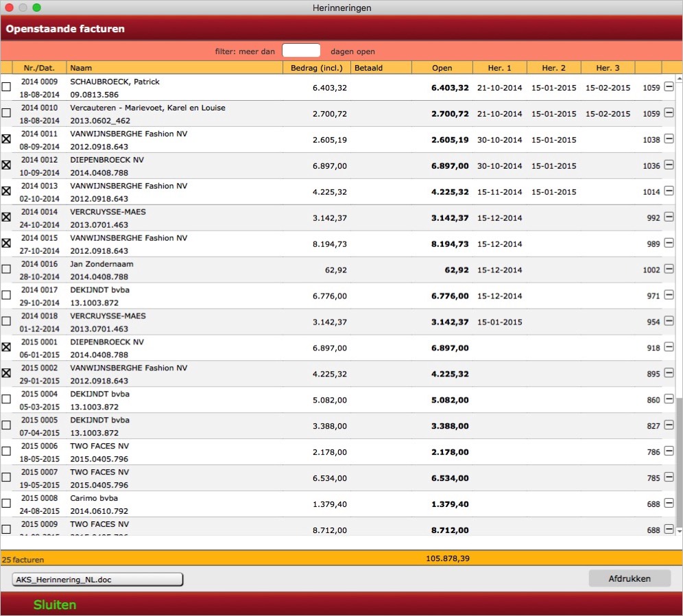Uncheck invoice 2015 0001 DIEPENBROECK checkbox
Image resolution: width=683 pixels, height=616 pixels.
pyautogui.click(x=6, y=347)
